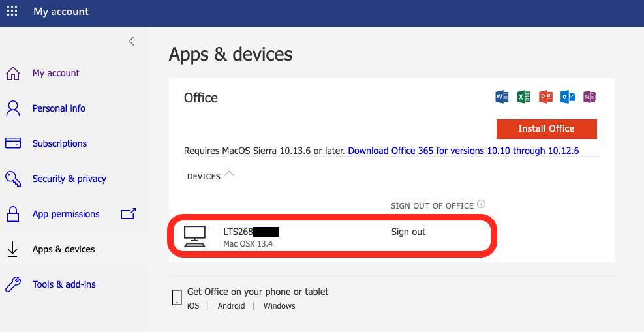Viewport: 644px width, 332px height.
Task: Open the Android download link
Action: tap(231, 306)
